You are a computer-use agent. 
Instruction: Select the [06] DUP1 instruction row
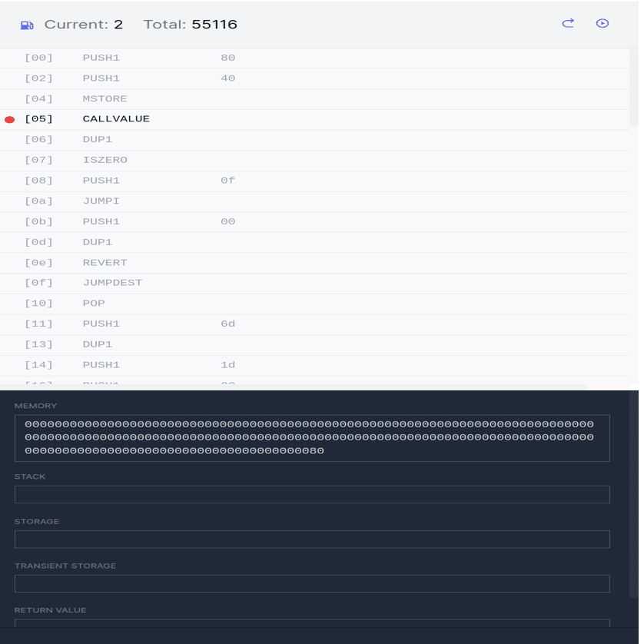[314, 141]
